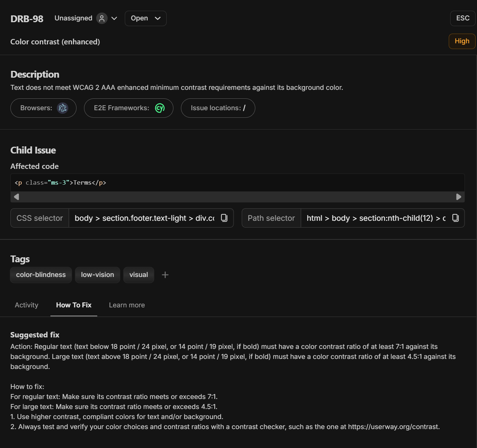Open the Learn more tab

pyautogui.click(x=127, y=305)
